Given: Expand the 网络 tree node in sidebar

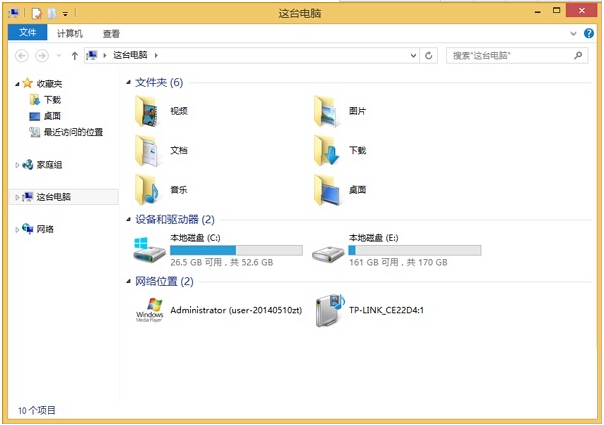Looking at the screenshot, I should click(17, 230).
